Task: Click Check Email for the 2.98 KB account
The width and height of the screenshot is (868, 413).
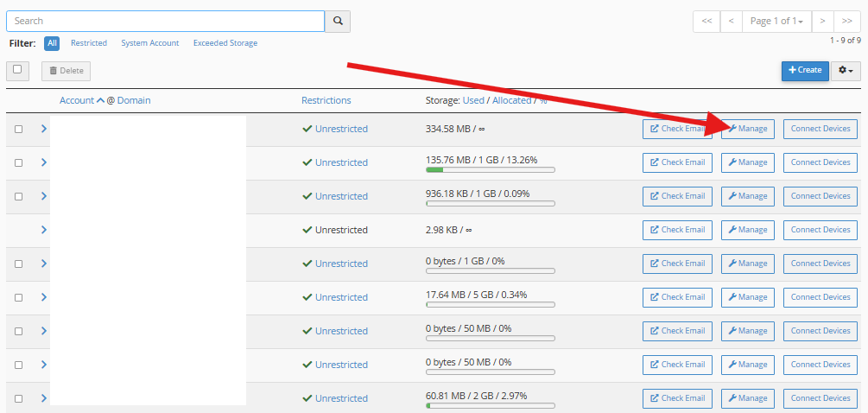Action: (677, 230)
